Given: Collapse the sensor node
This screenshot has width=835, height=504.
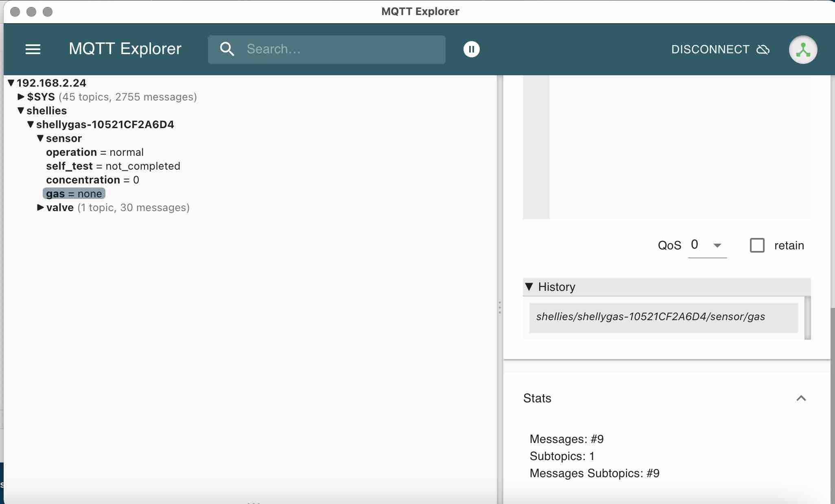Looking at the screenshot, I should pos(40,138).
